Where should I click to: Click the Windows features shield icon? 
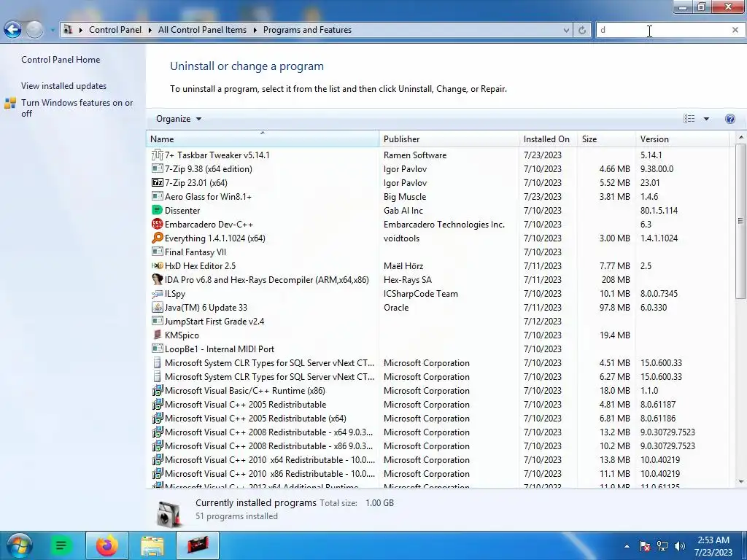coord(10,104)
